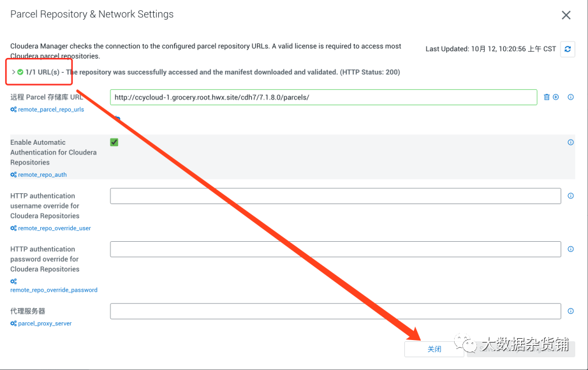Click the gears icon beside remote_repo_auth

pos(13,175)
